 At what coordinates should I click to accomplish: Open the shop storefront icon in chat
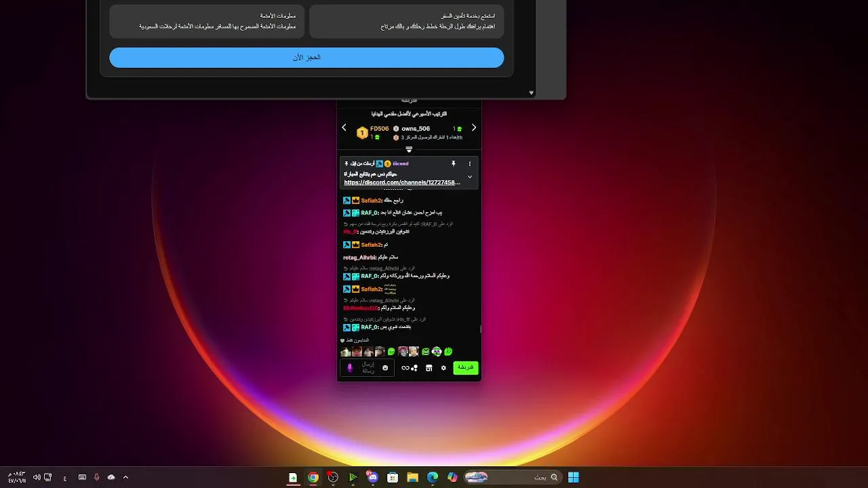click(429, 368)
